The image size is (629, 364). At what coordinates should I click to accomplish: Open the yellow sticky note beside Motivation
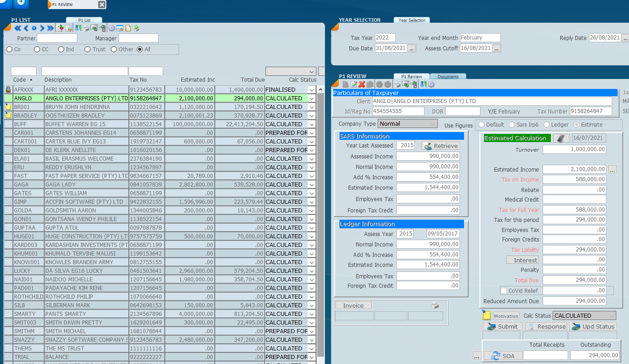click(x=486, y=316)
